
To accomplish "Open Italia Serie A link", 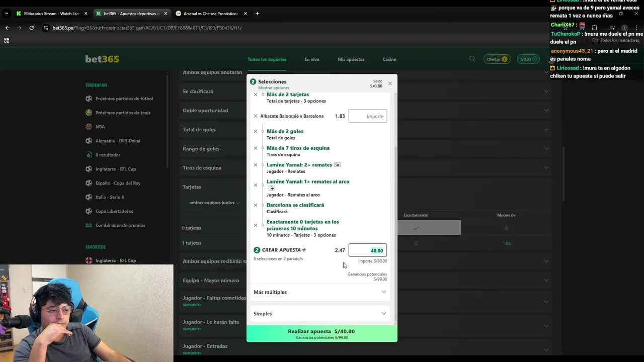I will (110, 197).
